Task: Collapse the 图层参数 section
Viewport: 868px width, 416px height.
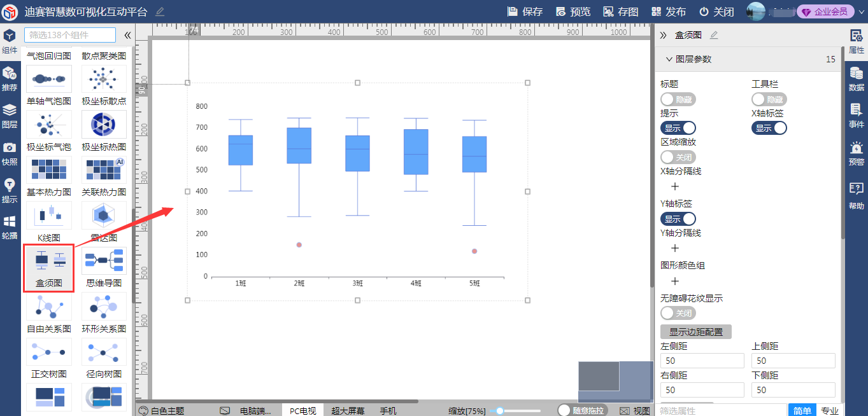Action: point(669,59)
